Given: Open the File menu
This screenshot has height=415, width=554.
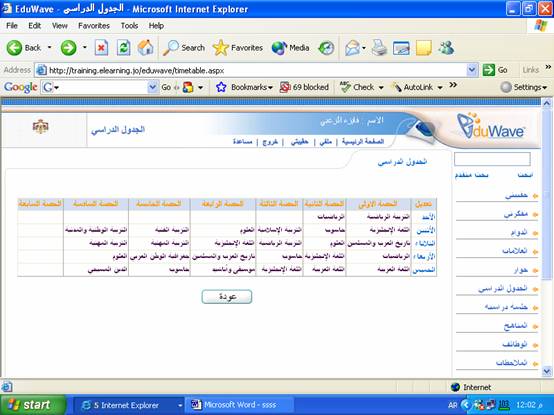Looking at the screenshot, I should 12,26.
